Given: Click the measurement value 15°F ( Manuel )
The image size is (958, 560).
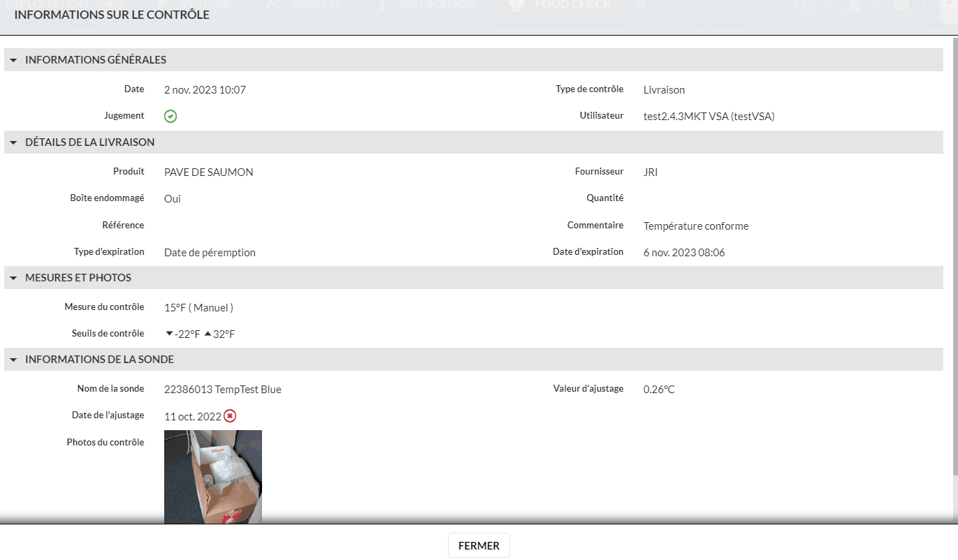Looking at the screenshot, I should pyautogui.click(x=198, y=308).
